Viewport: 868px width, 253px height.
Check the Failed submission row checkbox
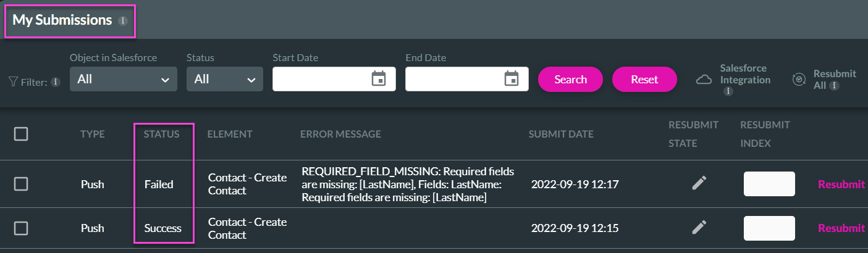pyautogui.click(x=21, y=184)
